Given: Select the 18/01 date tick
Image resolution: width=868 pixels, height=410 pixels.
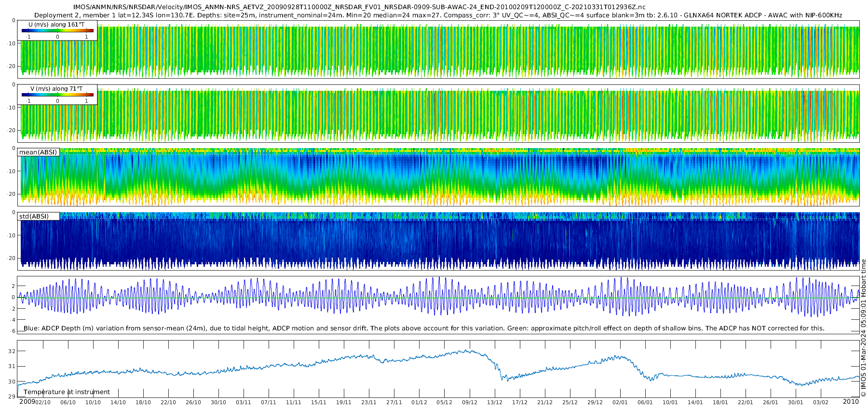Looking at the screenshot, I should (720, 402).
